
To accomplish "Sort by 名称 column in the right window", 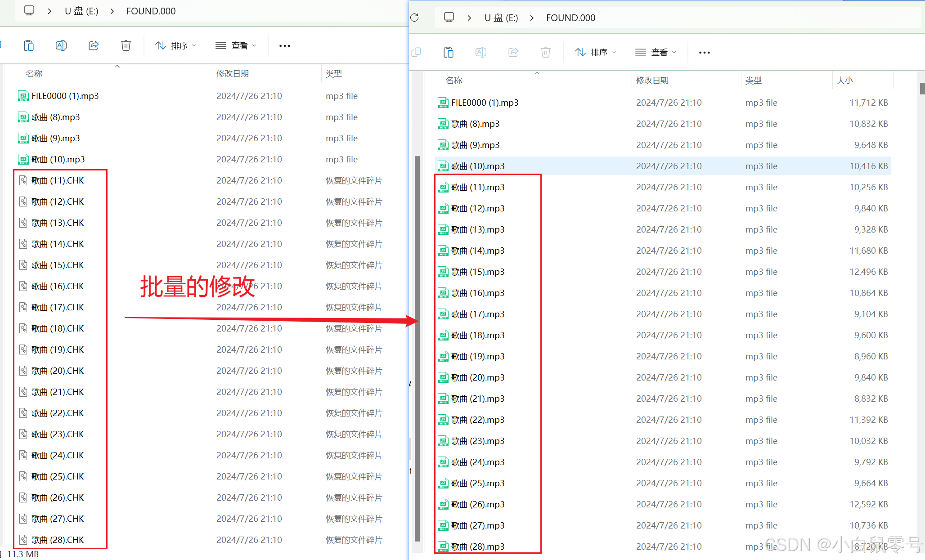I will coord(454,80).
